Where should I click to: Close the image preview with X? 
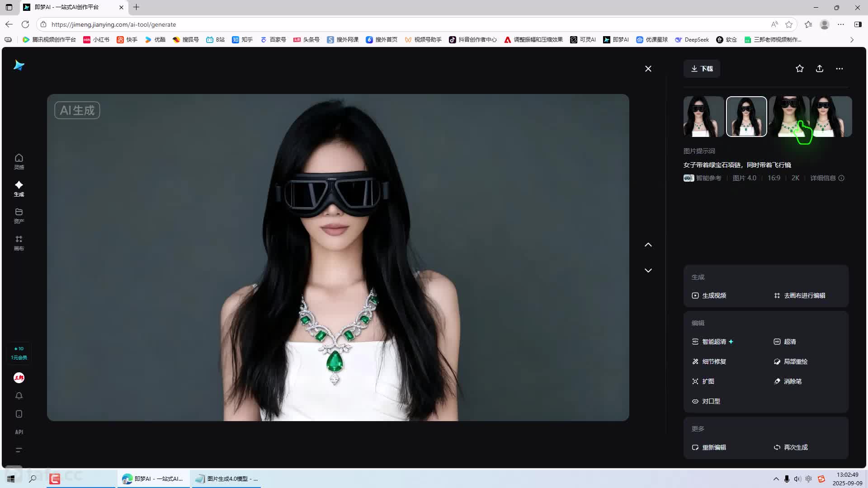(x=648, y=69)
